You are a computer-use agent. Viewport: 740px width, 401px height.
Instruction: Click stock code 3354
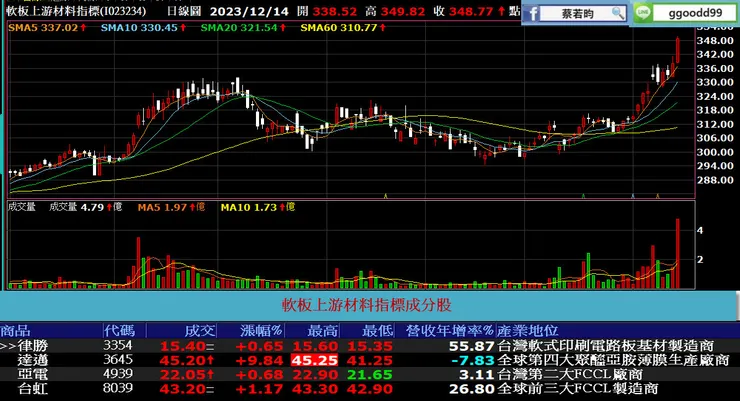(x=118, y=345)
